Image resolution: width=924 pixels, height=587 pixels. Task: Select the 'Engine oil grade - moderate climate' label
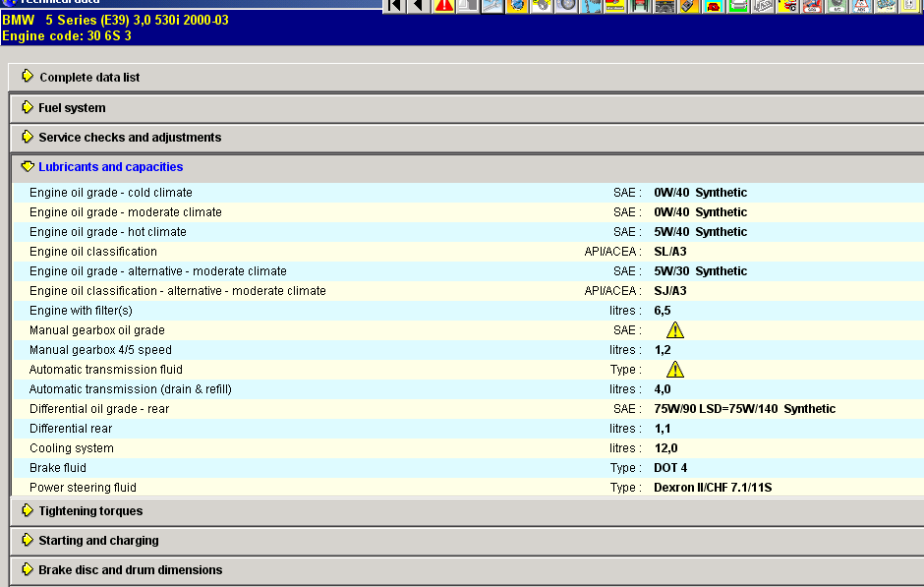126,212
